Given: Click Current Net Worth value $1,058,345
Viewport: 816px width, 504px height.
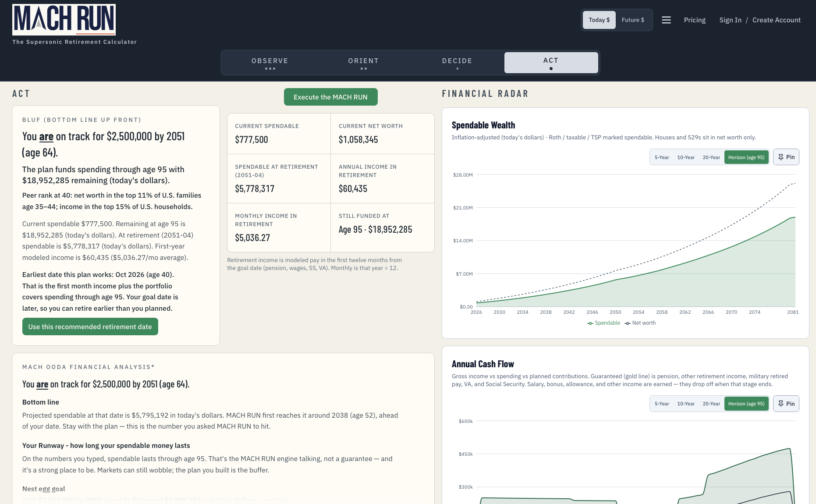Looking at the screenshot, I should 358,140.
